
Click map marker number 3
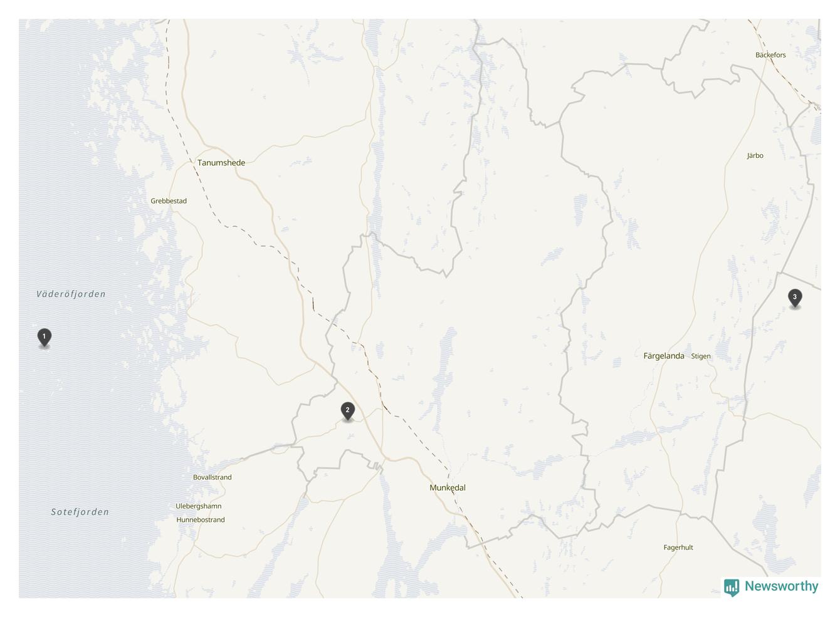[794, 298]
